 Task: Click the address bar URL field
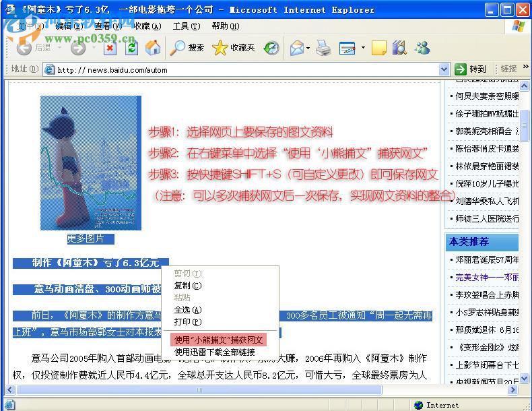(x=246, y=69)
